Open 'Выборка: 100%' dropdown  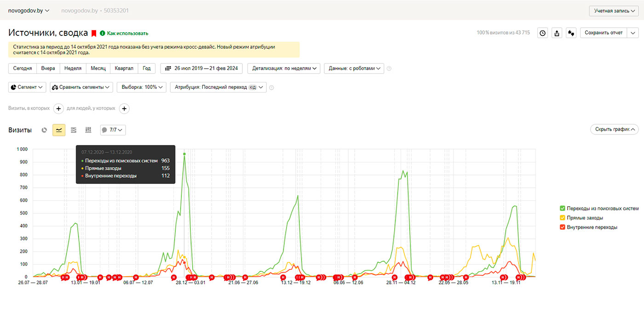(x=142, y=87)
